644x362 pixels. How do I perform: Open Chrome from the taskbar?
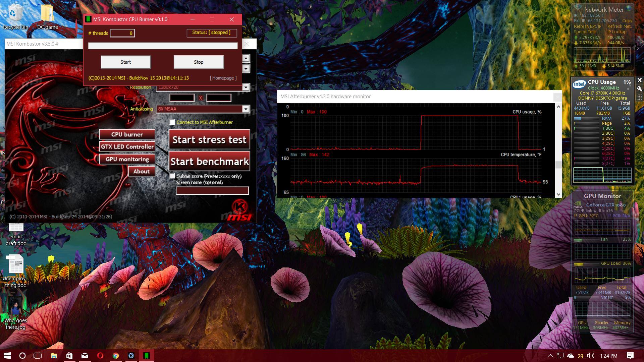click(x=116, y=356)
